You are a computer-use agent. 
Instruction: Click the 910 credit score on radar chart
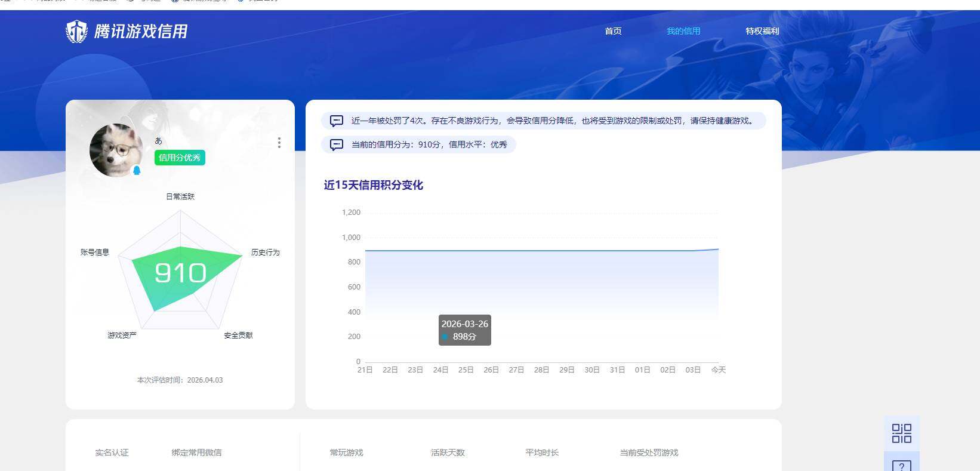tap(180, 273)
